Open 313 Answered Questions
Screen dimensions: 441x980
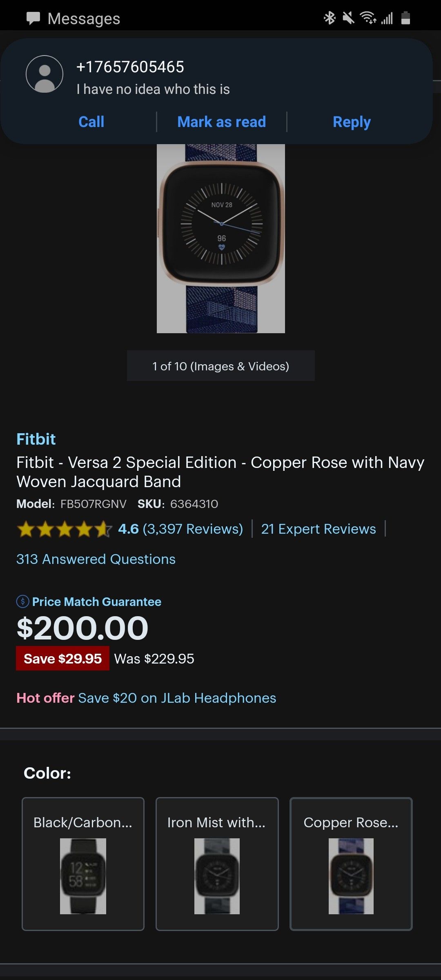click(96, 559)
